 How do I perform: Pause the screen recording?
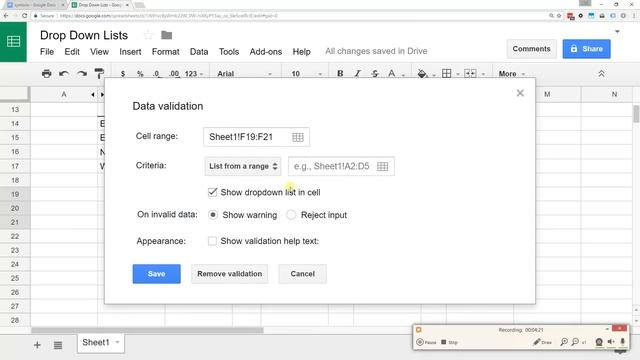tap(426, 342)
